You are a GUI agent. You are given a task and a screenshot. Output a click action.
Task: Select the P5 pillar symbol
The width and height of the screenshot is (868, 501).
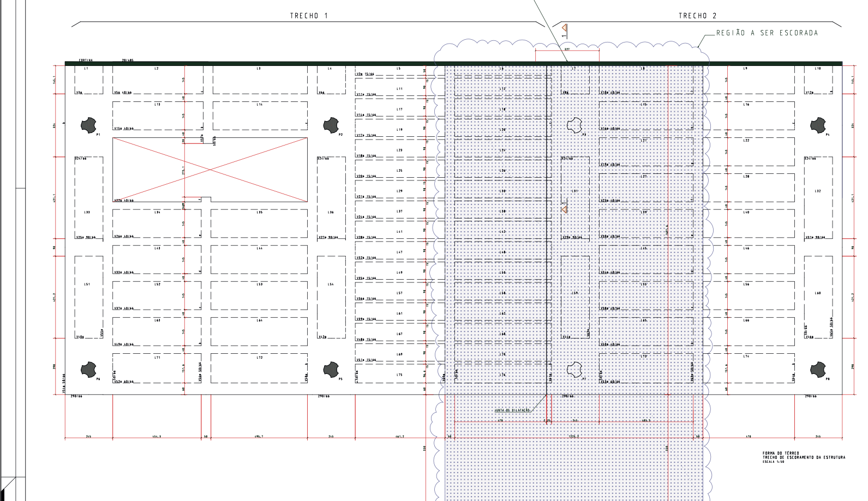tap(331, 370)
